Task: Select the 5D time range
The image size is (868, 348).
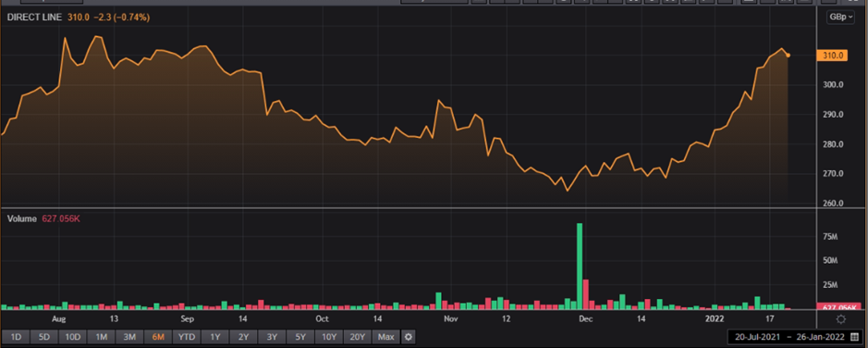Action: coord(44,336)
